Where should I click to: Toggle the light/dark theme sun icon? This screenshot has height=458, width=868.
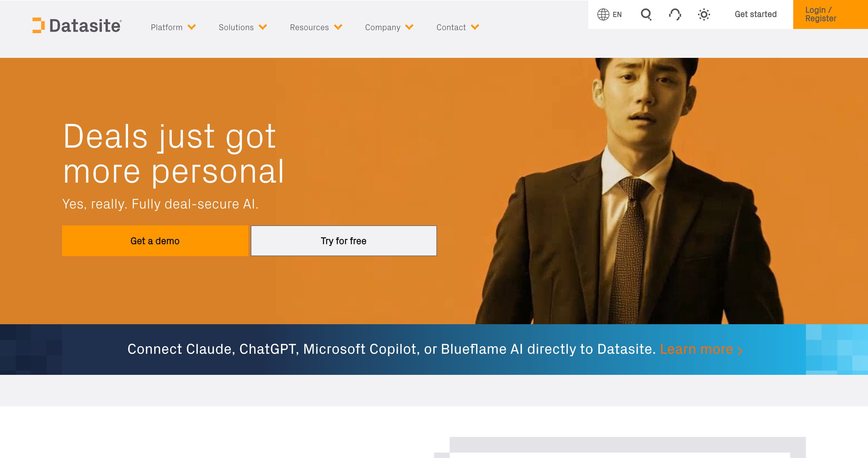coord(704,14)
